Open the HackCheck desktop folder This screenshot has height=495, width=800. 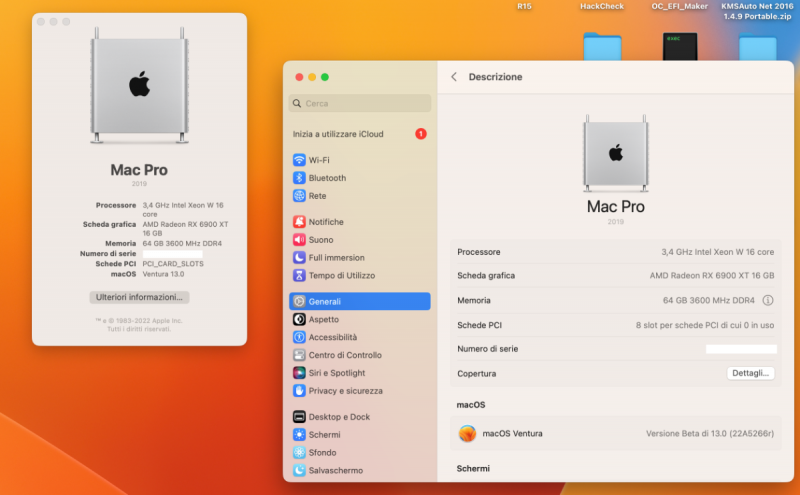[x=602, y=46]
